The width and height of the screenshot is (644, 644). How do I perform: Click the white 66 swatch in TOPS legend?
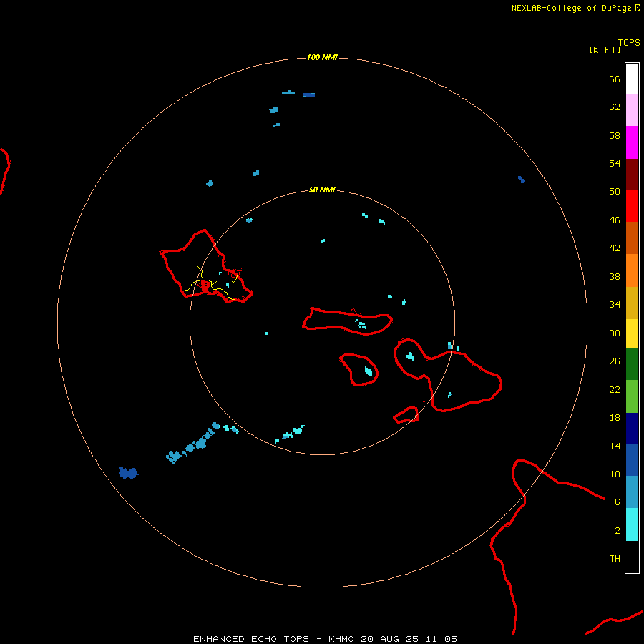632,79
